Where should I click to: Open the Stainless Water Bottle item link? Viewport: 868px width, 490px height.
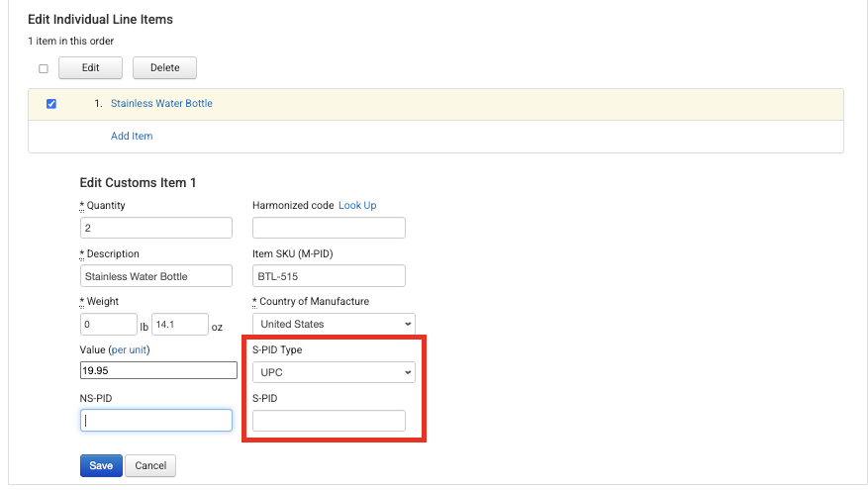[161, 103]
